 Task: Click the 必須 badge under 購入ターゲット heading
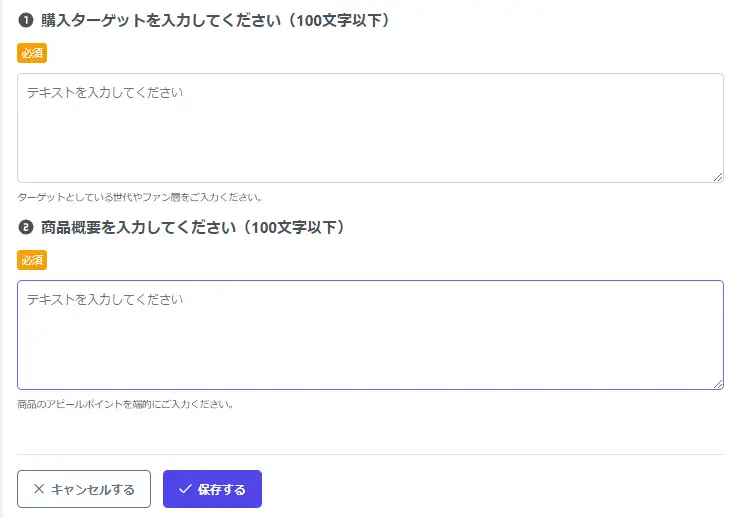pos(32,53)
